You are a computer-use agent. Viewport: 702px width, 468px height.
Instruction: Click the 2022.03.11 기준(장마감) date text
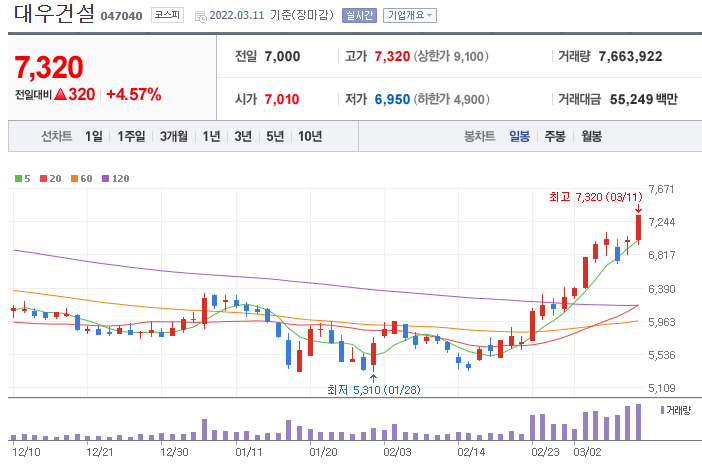271,15
